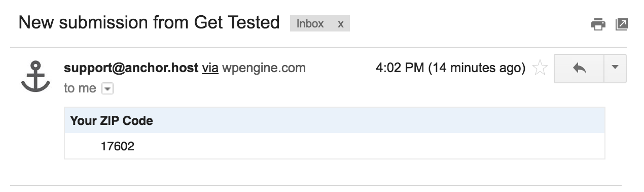Show details dropdown next to "to me"
Screen dimensions: 644x192
pyautogui.click(x=108, y=89)
